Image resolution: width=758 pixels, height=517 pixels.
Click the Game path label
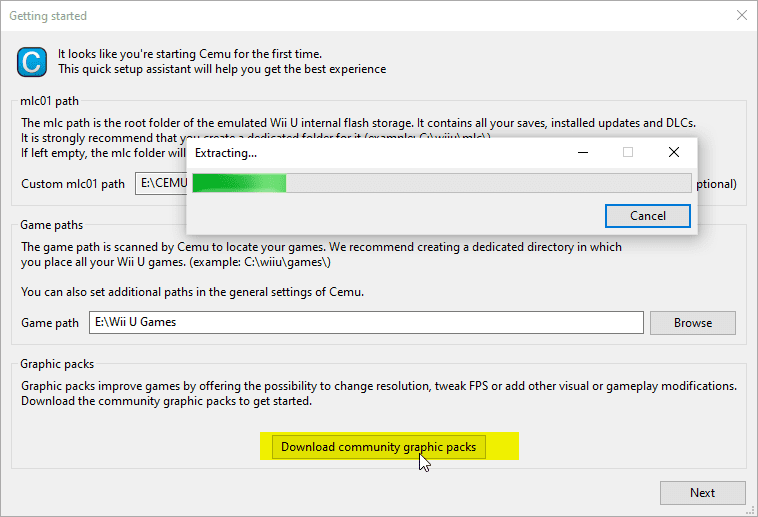coord(50,323)
